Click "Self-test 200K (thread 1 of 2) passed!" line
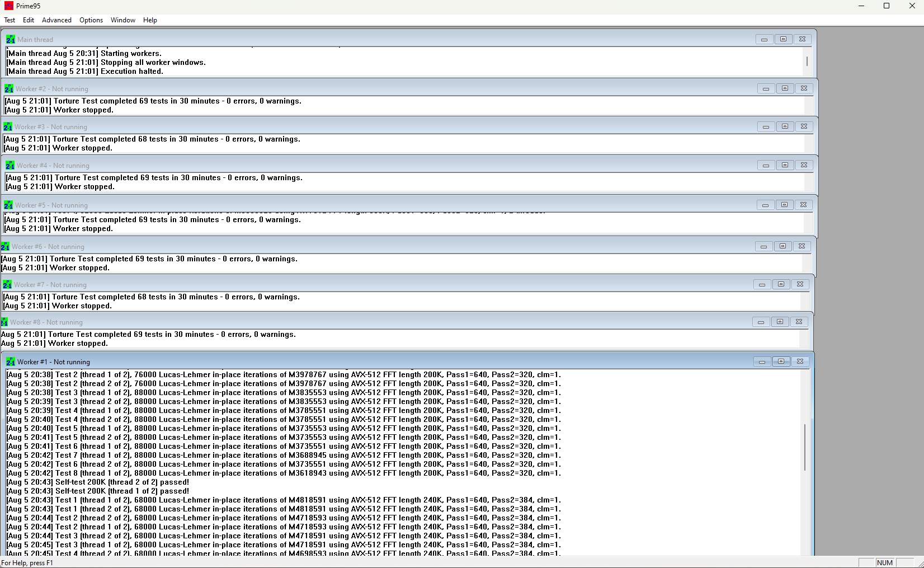The width and height of the screenshot is (924, 568). [x=97, y=491]
